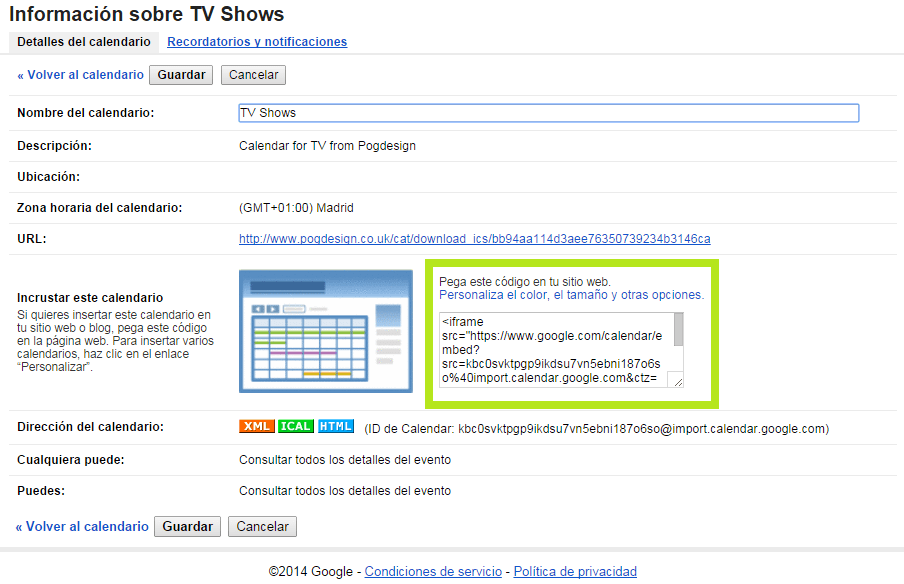Viewport: 904px width, 584px height.
Task: Click the embed code textarea scrollbar
Action: pos(679,329)
